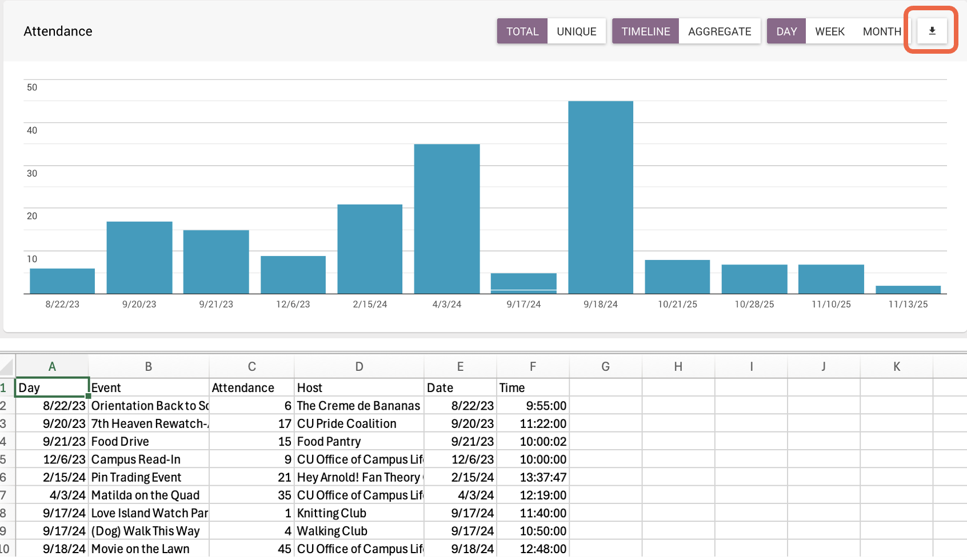Viewport: 967px width, 560px height.
Task: Select spreadsheet column header B
Action: (x=149, y=366)
